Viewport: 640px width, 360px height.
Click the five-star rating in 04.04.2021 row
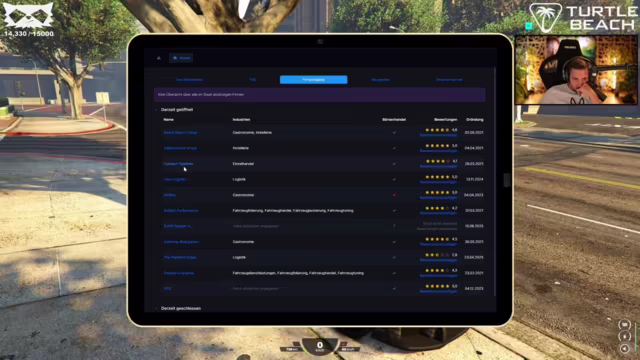point(438,146)
